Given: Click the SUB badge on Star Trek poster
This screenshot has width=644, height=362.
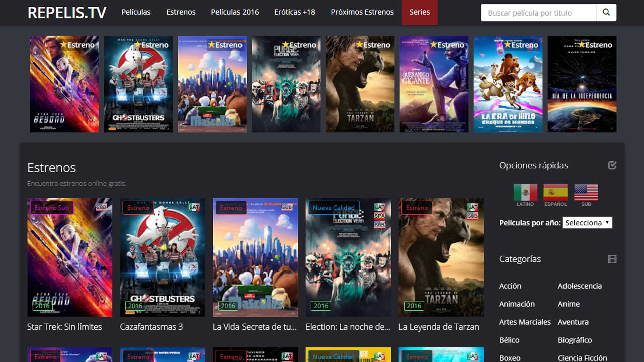Looking at the screenshot, I should pos(102,207).
